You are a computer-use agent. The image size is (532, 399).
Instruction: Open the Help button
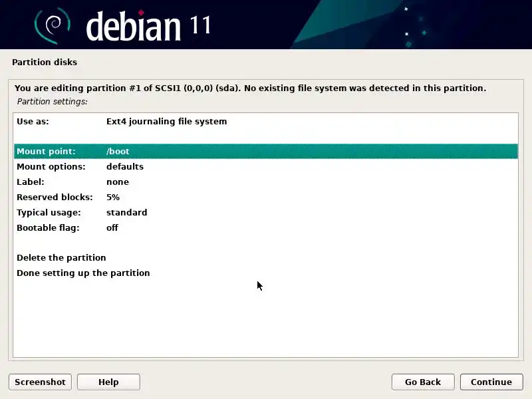[x=108, y=382]
